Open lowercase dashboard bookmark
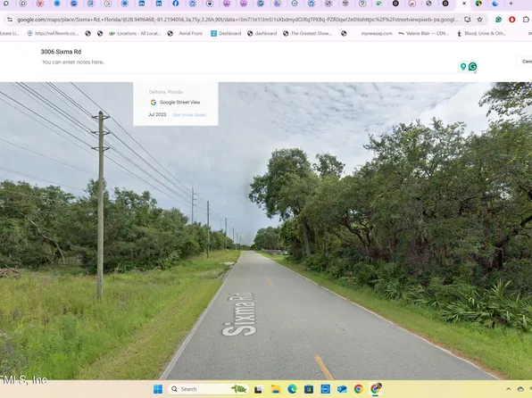Image resolution: width=532 pixels, height=398 pixels. pos(262,33)
